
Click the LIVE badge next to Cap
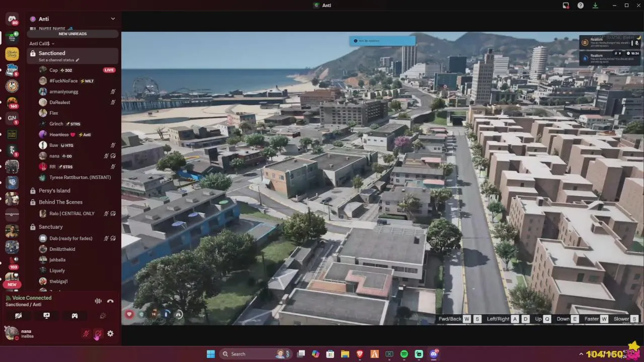[109, 70]
